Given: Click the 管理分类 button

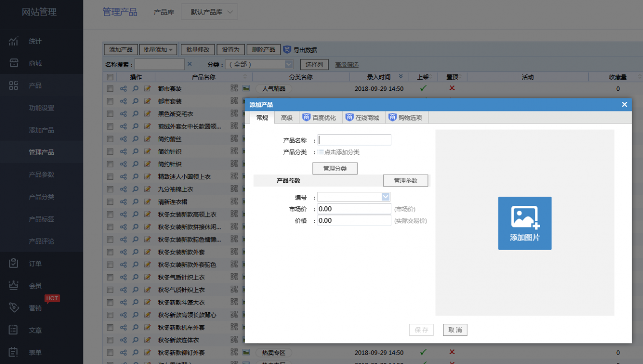Looking at the screenshot, I should tap(335, 168).
